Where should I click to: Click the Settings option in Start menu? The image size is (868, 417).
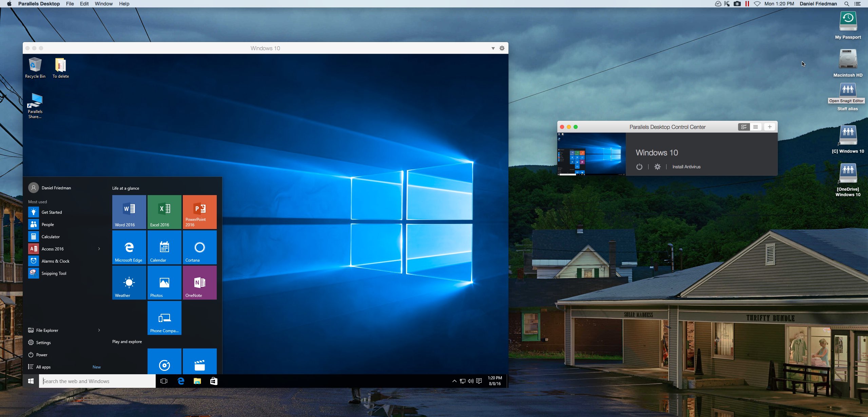pyautogui.click(x=43, y=342)
